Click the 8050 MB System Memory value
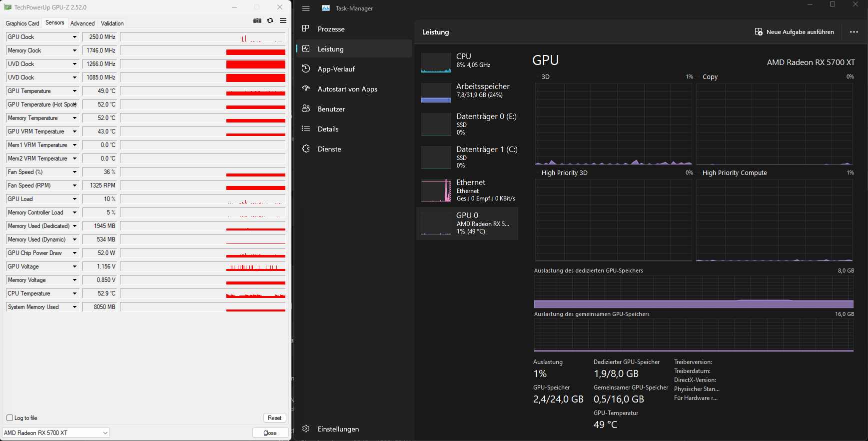 coord(100,307)
